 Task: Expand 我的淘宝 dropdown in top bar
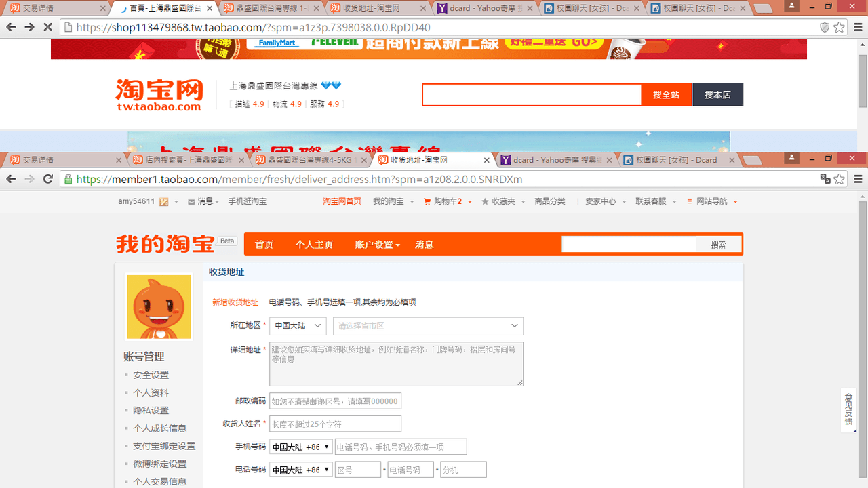(393, 201)
